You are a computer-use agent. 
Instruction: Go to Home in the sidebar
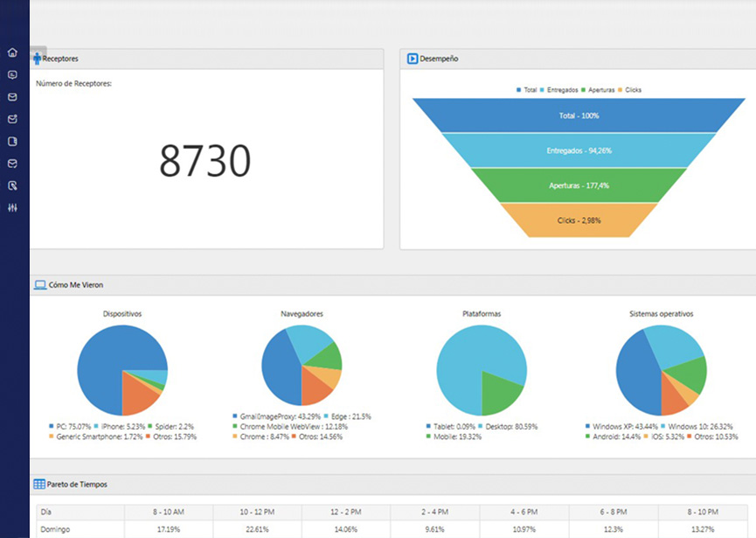(x=12, y=52)
